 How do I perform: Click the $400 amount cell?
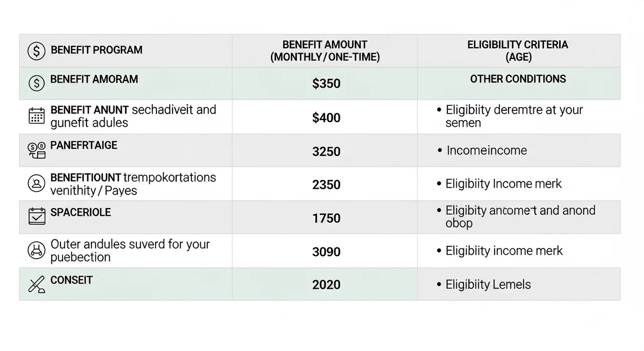tap(326, 118)
